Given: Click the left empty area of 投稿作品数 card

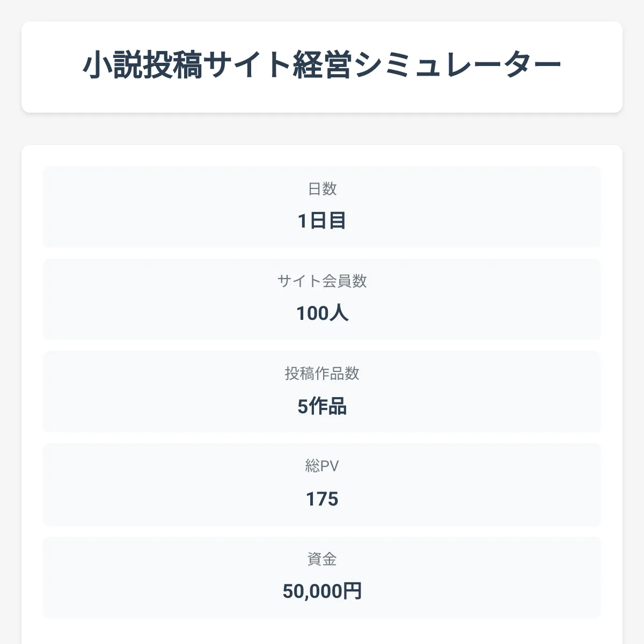Looking at the screenshot, I should [134, 392].
